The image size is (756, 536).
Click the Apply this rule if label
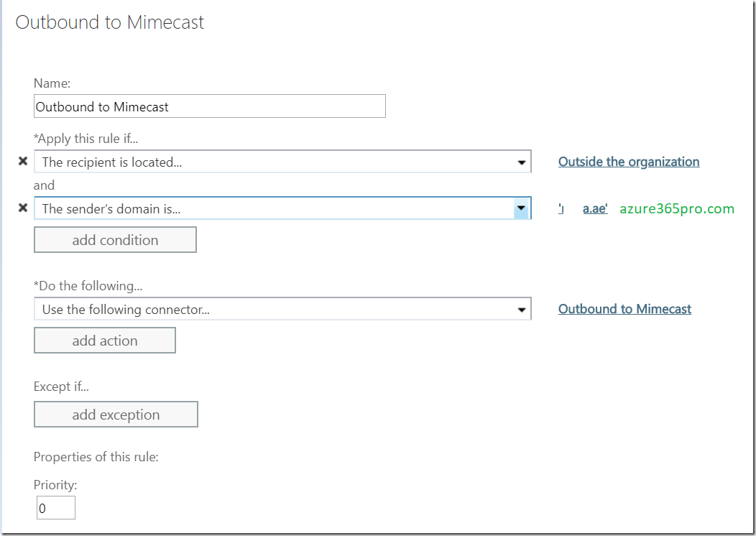click(x=86, y=139)
